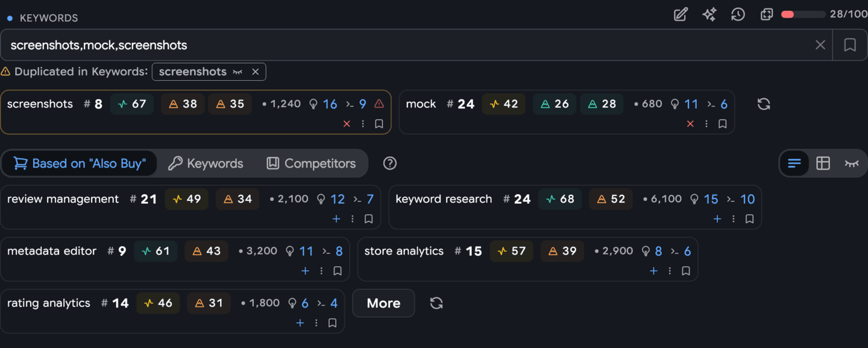The height and width of the screenshot is (348, 868).
Task: Bookmark the store analytics suggestion
Action: [686, 271]
